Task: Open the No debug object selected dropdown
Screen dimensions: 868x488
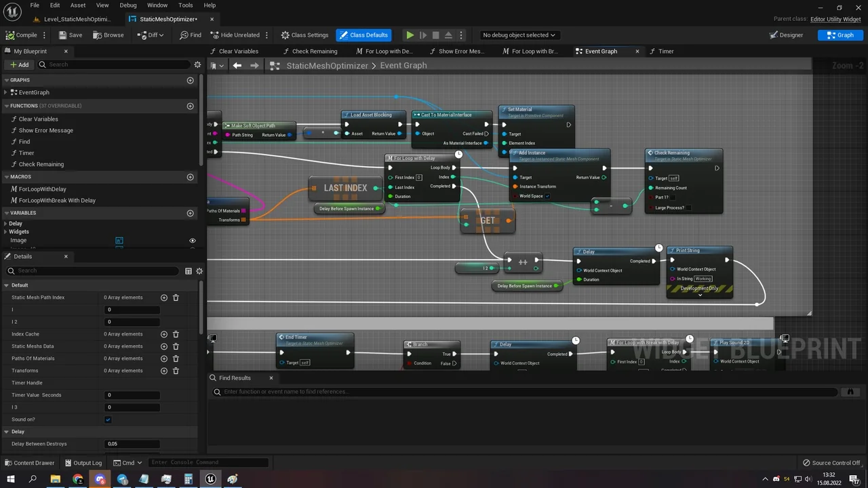Action: pyautogui.click(x=520, y=35)
